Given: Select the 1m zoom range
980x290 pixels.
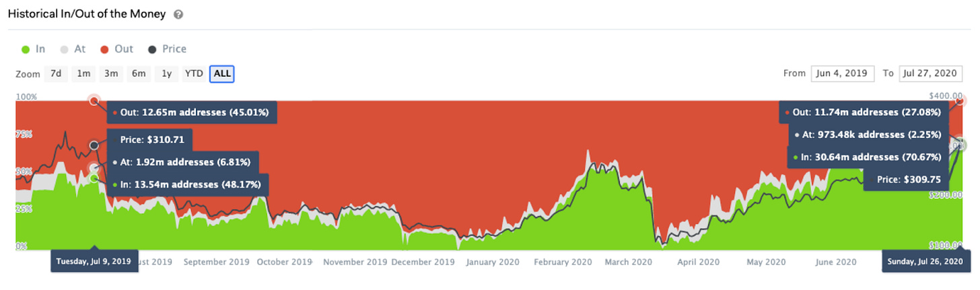Looking at the screenshot, I should pyautogui.click(x=83, y=73).
